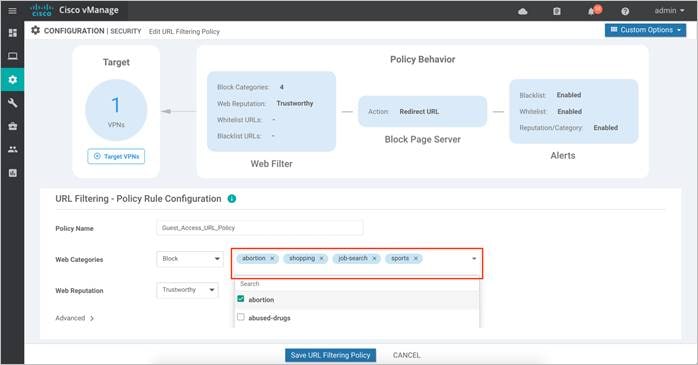Screen dimensions: 698x365
Task: Collapse the web categories list arrow
Action: click(x=474, y=259)
